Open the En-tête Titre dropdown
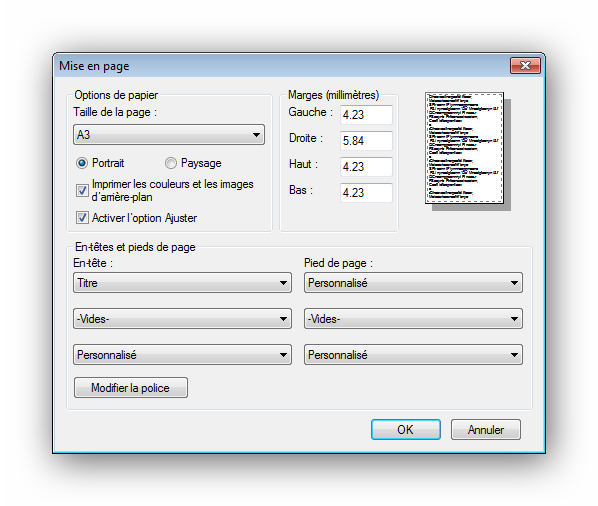The image size is (598, 506). [182, 283]
